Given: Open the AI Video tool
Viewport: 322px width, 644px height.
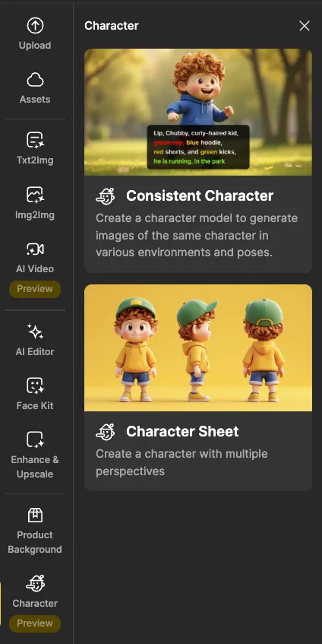Looking at the screenshot, I should (x=35, y=258).
